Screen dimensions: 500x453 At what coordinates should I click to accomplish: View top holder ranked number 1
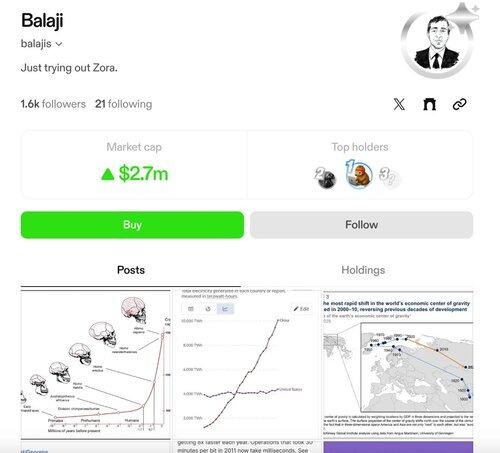359,174
